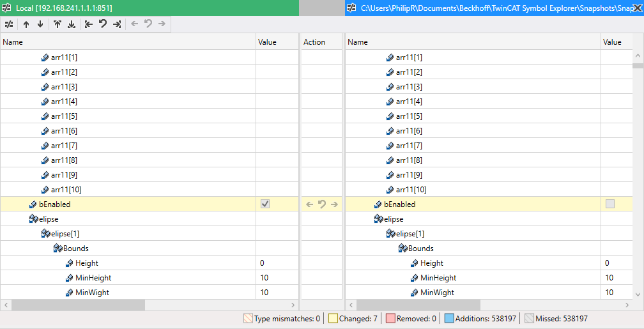Click Missed: 538197 status text

point(562,318)
